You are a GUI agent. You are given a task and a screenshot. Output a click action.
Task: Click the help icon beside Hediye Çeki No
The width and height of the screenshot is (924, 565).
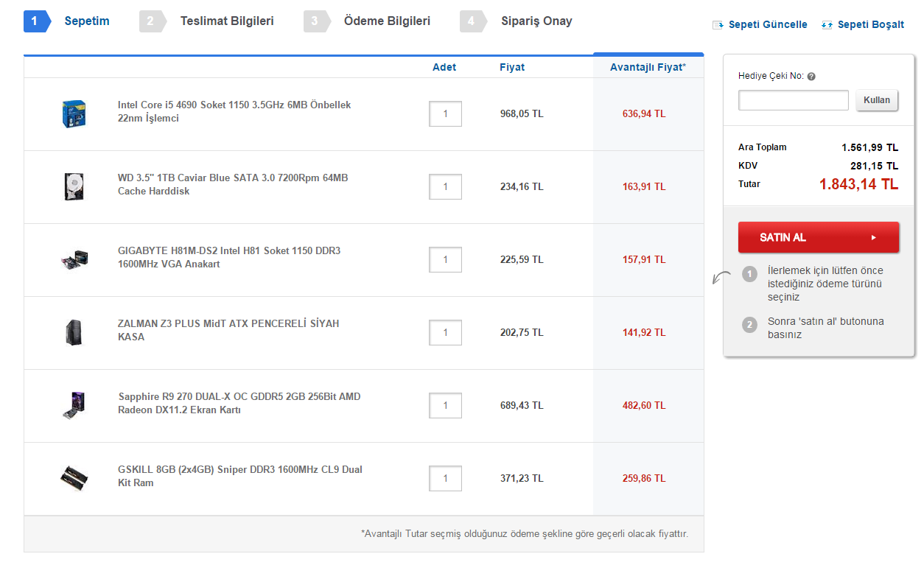pyautogui.click(x=811, y=77)
